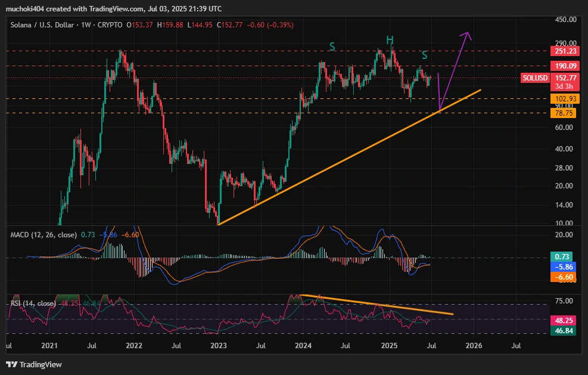Open the RSI (14, close) legend
Image resolution: width=588 pixels, height=375 pixels.
(x=33, y=303)
